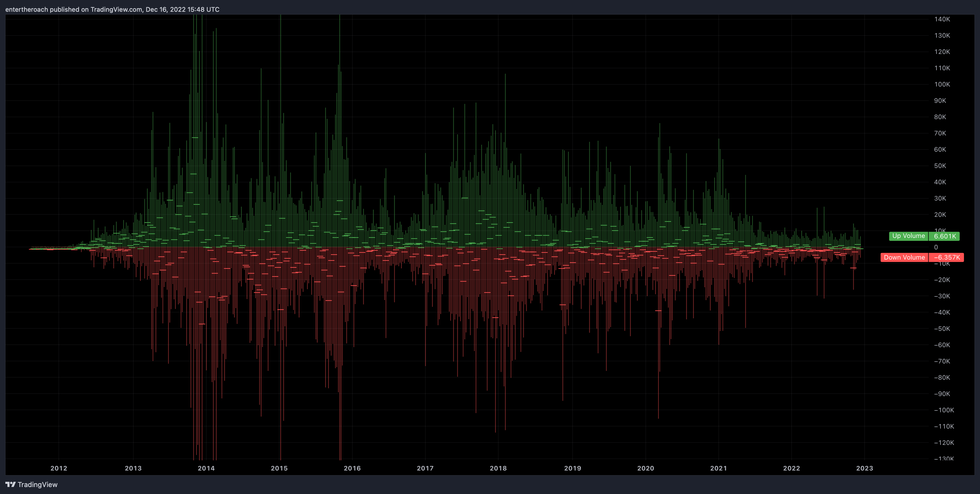Click the −70K axis label
The width and height of the screenshot is (980, 494).
coord(942,361)
